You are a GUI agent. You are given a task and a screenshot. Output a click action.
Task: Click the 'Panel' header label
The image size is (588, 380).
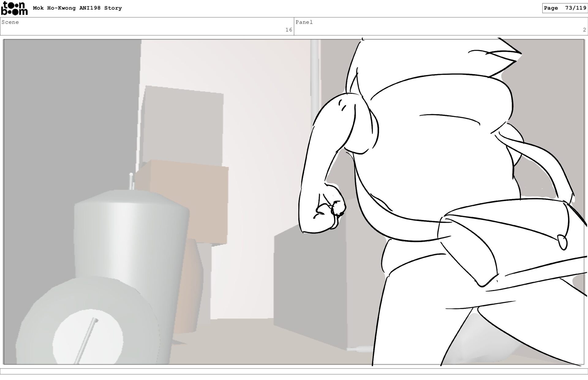coord(304,22)
